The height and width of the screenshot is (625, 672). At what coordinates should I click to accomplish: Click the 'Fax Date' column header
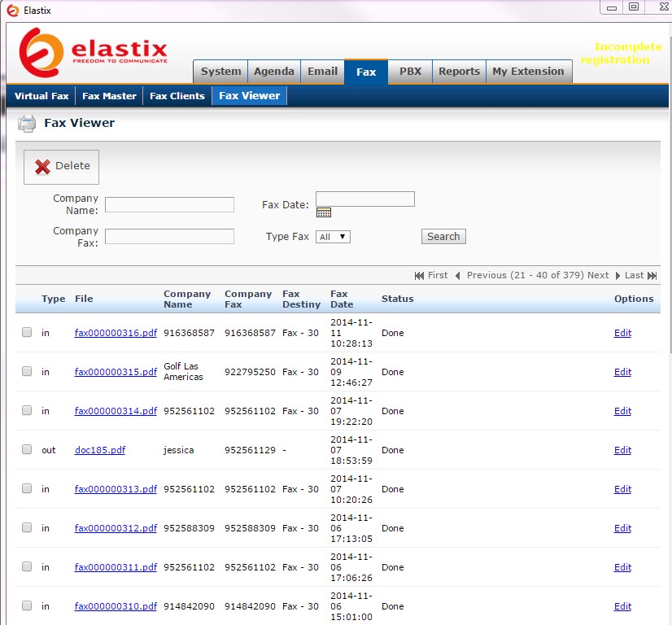(342, 299)
